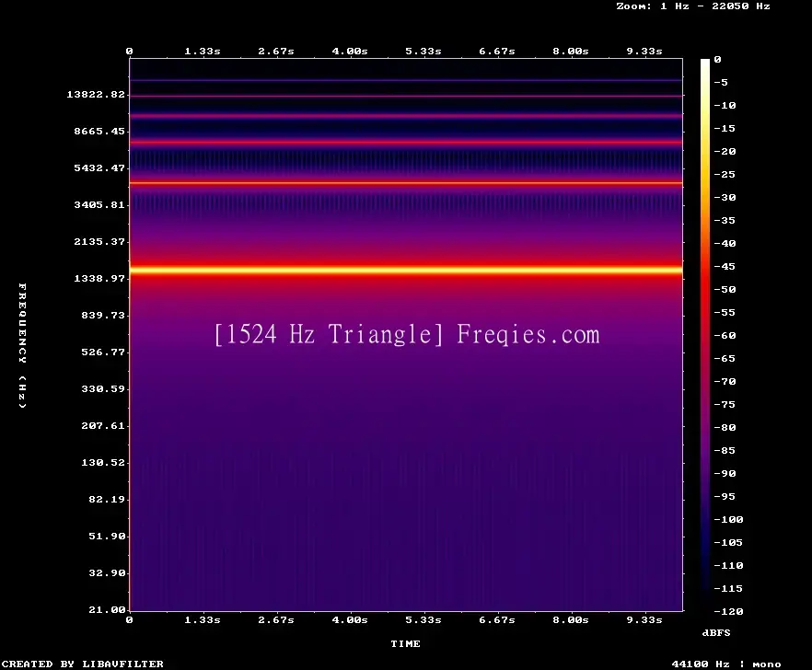The height and width of the screenshot is (670, 812).
Task: Select the 2135.37 frequency label
Action: pyautogui.click(x=99, y=241)
